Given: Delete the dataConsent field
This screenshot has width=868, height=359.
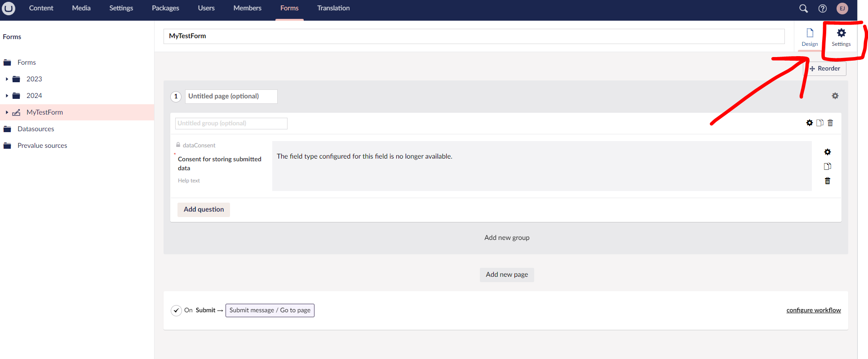Looking at the screenshot, I should coord(827,181).
